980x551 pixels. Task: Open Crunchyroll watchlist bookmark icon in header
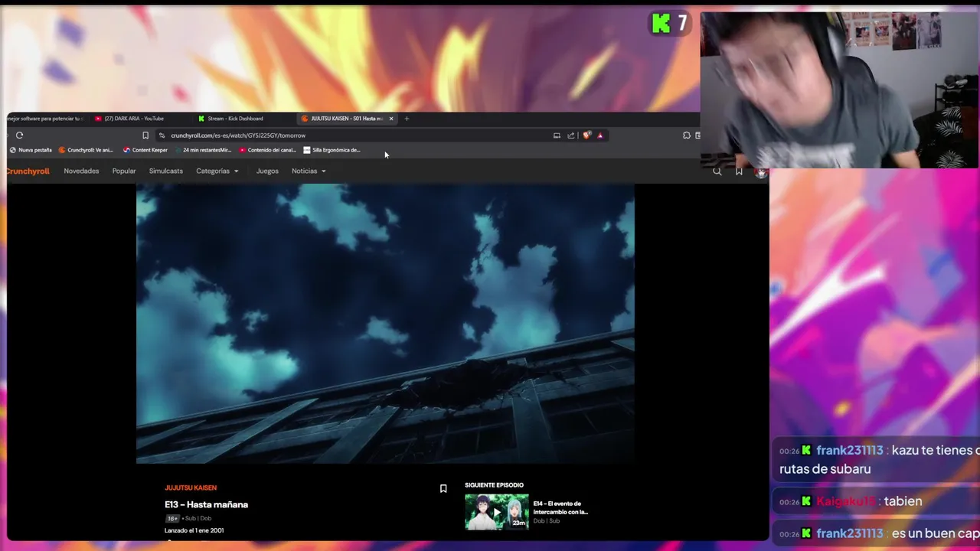pyautogui.click(x=739, y=171)
